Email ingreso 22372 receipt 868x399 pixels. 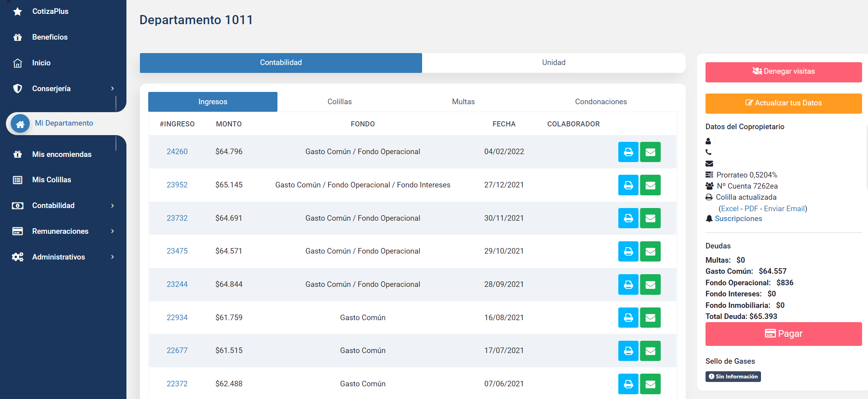pos(650,384)
